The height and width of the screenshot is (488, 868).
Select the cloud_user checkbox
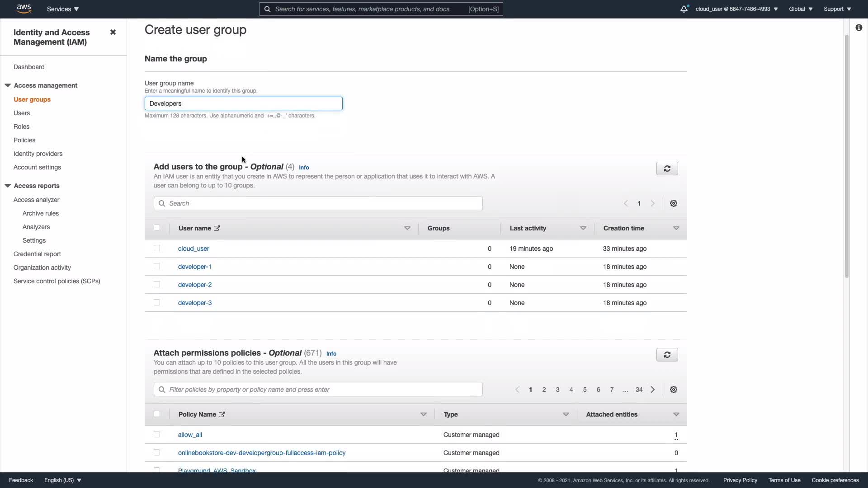[157, 249]
